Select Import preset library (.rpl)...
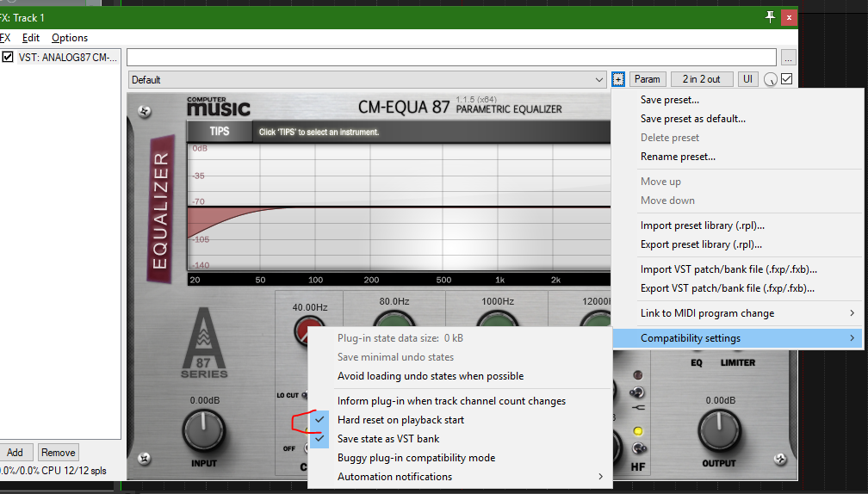 coord(738,225)
